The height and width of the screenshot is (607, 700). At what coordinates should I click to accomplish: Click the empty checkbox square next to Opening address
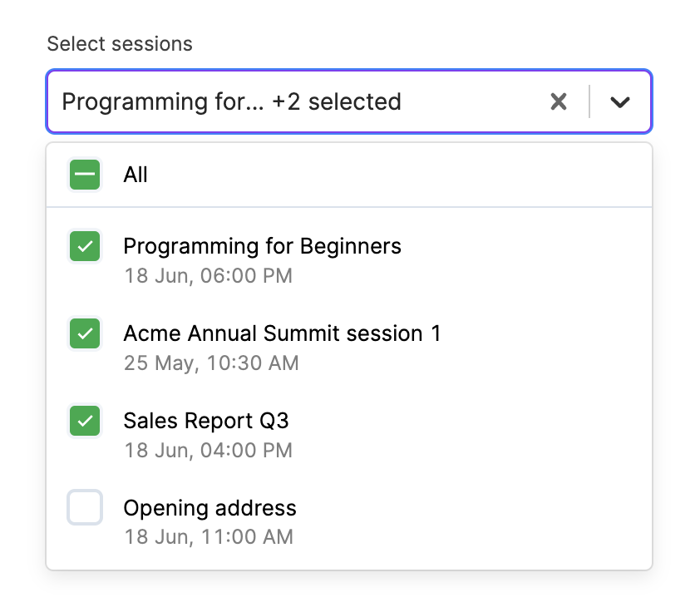tap(84, 508)
